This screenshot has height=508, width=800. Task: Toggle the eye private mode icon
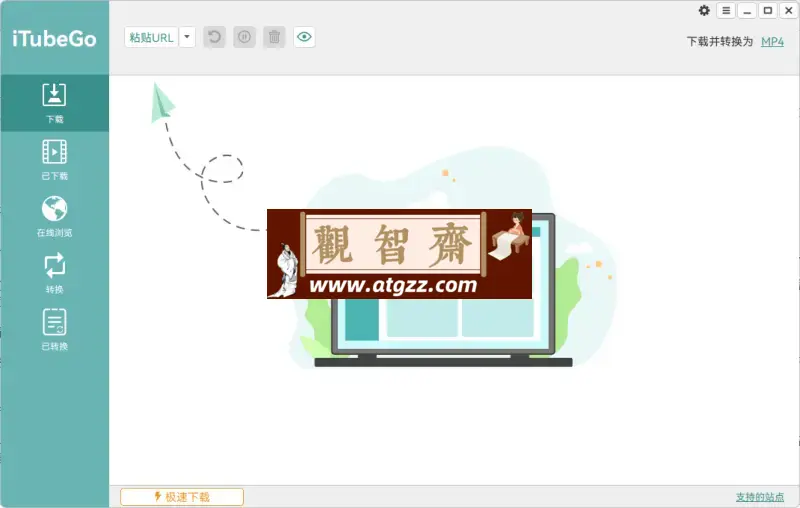pyautogui.click(x=304, y=37)
